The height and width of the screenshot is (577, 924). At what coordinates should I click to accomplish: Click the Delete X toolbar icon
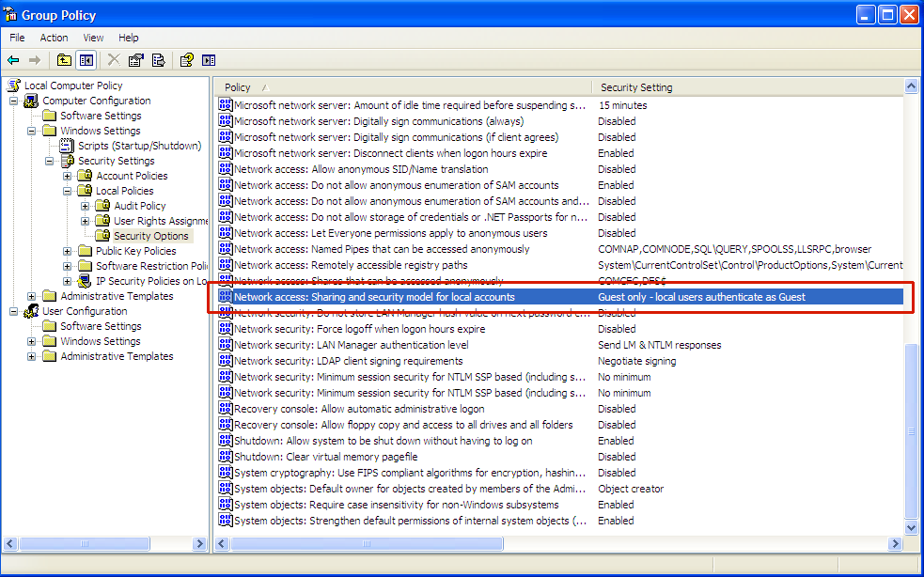coord(114,60)
